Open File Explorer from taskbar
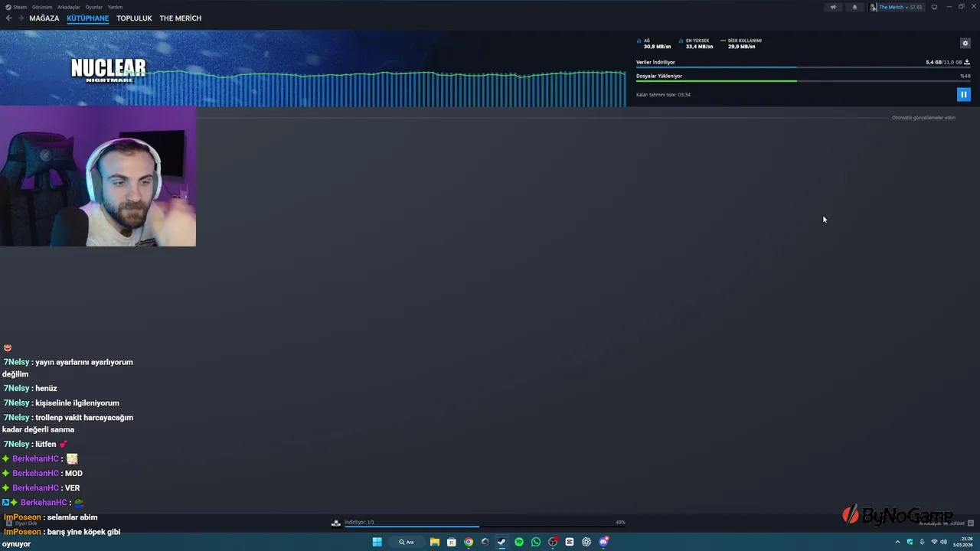980x551 pixels. pos(435,542)
